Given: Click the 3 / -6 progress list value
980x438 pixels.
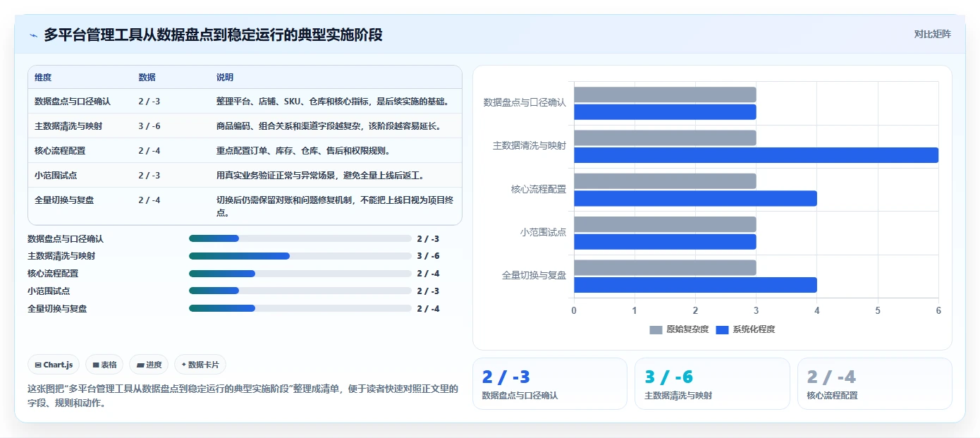Looking at the screenshot, I should coord(428,256).
